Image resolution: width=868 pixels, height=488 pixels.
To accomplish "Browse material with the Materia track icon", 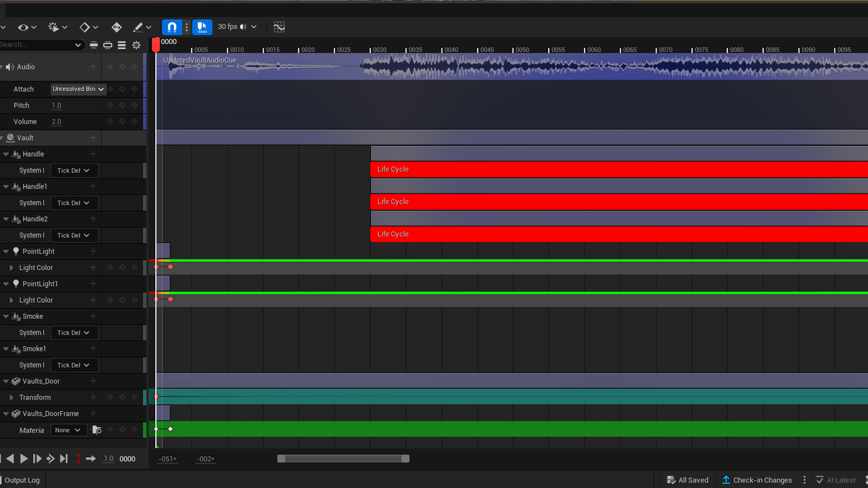I will (x=97, y=430).
